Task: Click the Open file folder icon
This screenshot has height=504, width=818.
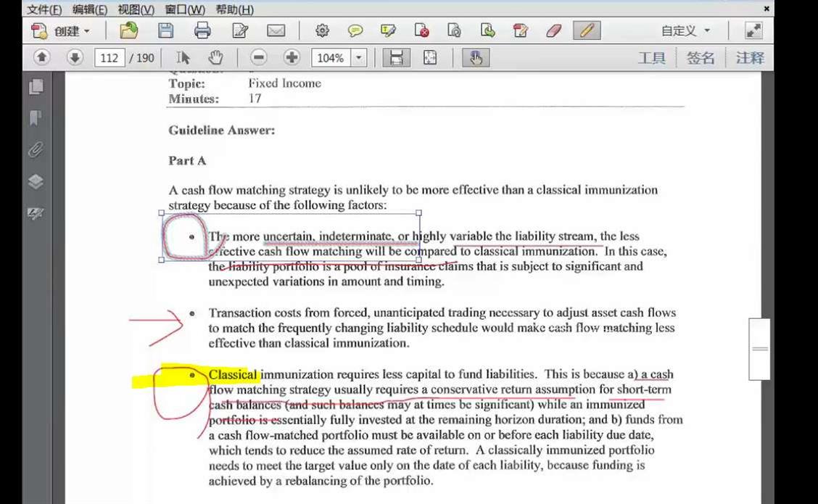Action: 128,30
